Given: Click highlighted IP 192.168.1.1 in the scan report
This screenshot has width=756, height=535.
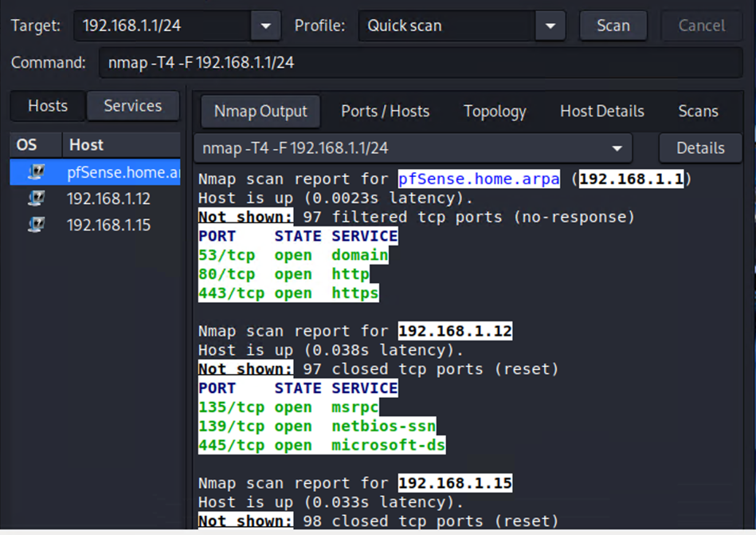Looking at the screenshot, I should coord(631,179).
